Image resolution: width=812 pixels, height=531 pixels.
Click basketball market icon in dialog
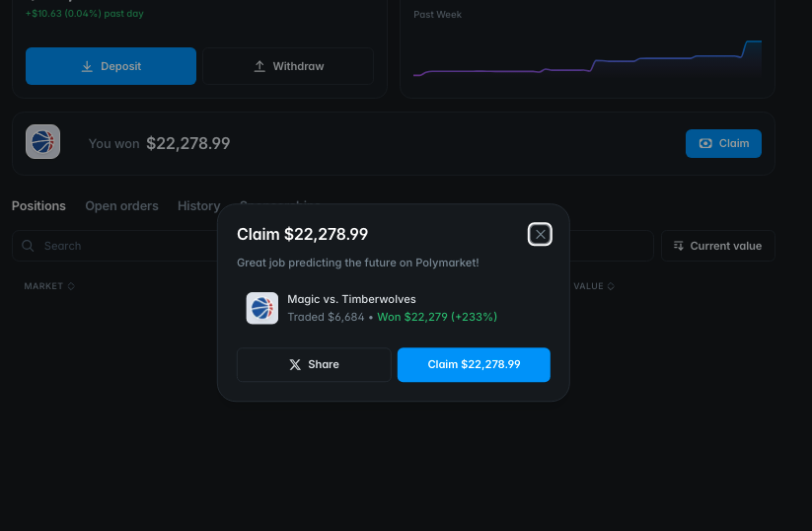coord(262,308)
